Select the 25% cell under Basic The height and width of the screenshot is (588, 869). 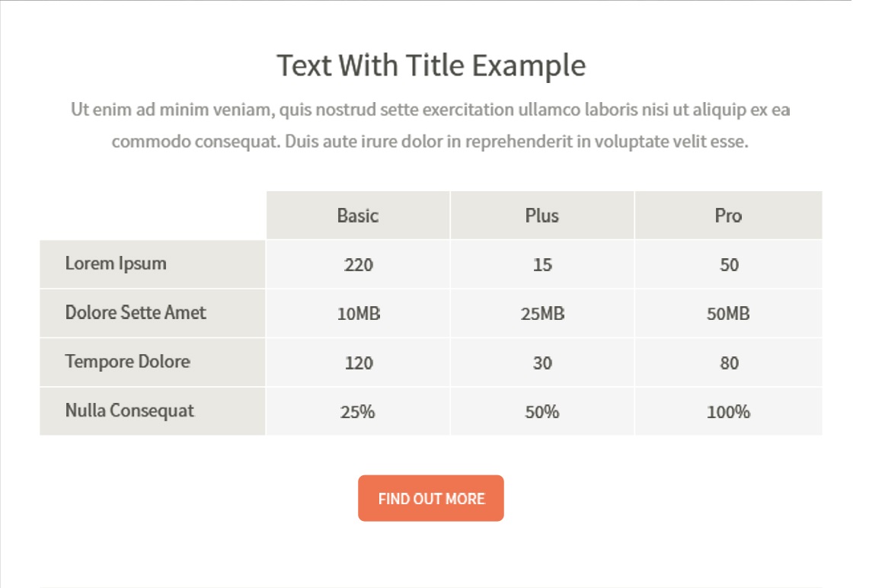[358, 412]
